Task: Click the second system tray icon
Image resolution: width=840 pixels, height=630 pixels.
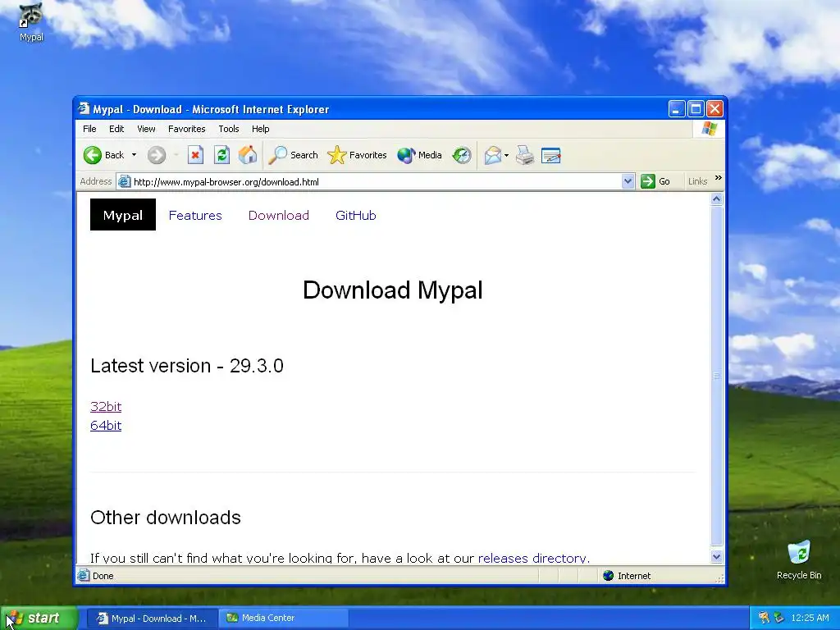Action: (x=778, y=619)
